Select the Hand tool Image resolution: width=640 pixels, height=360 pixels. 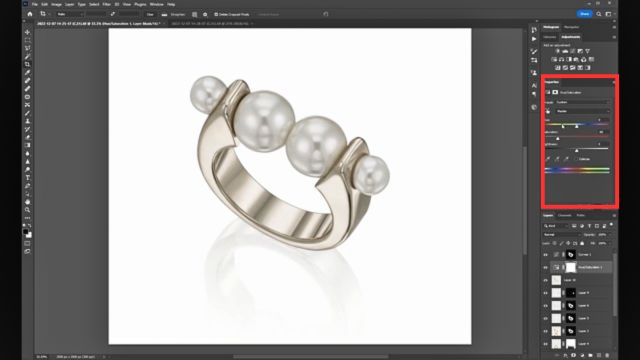click(27, 202)
